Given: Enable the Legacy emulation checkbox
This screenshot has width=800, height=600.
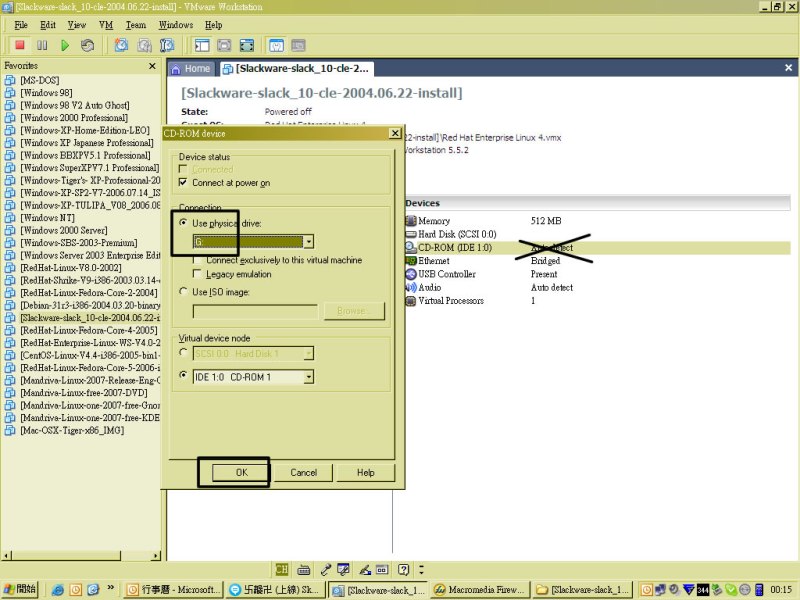Looking at the screenshot, I should point(196,274).
